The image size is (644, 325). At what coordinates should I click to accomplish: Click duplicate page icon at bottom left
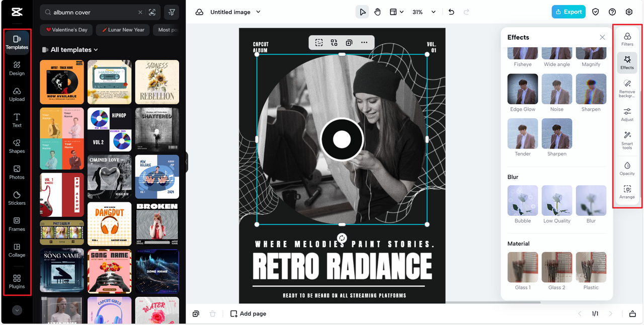pyautogui.click(x=196, y=314)
